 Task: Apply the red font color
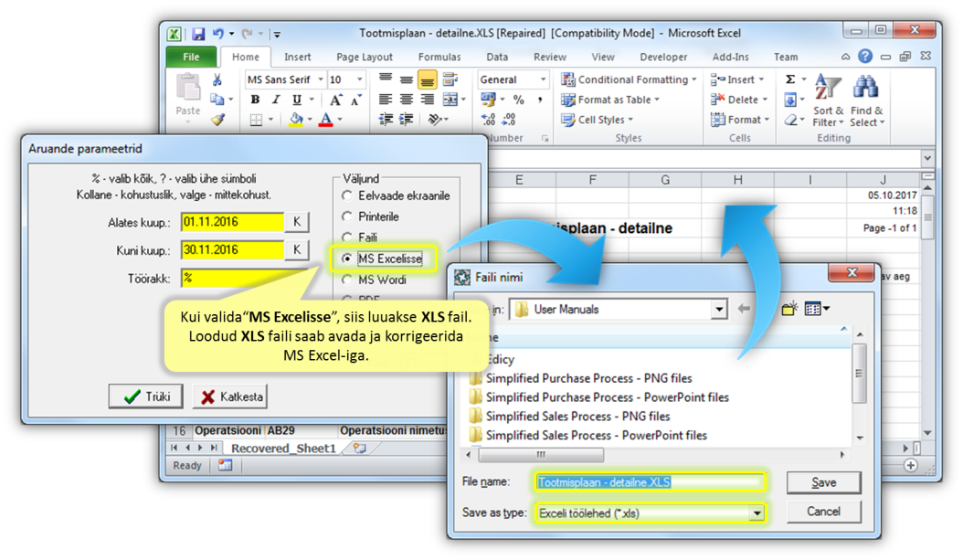(x=326, y=119)
